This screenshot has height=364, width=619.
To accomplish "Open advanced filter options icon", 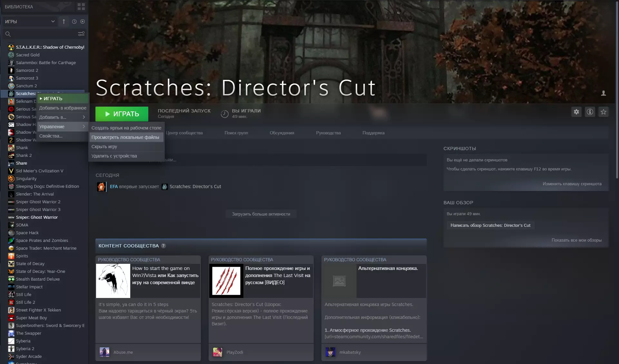I will click(81, 34).
